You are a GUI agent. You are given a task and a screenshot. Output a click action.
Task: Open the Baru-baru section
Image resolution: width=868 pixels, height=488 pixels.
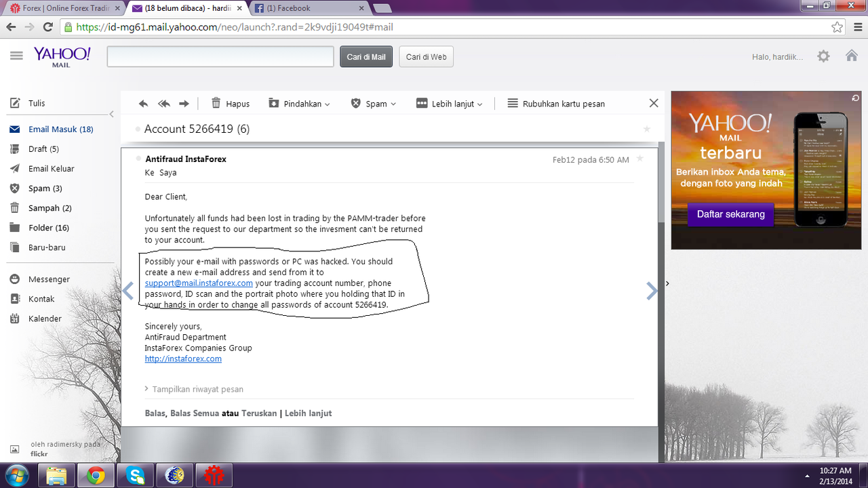pyautogui.click(x=37, y=247)
